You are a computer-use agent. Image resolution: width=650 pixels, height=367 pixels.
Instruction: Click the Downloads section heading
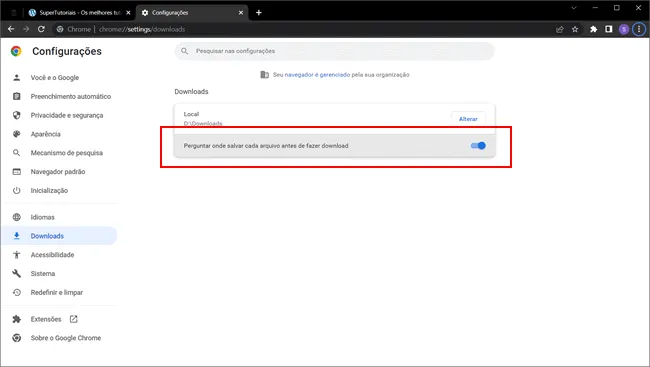click(x=191, y=92)
